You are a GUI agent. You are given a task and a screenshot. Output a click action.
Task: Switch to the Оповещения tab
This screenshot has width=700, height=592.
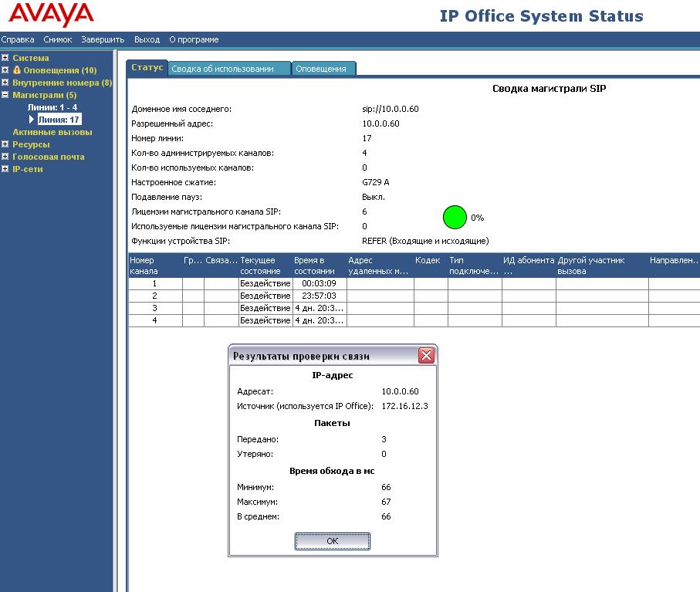coord(323,69)
